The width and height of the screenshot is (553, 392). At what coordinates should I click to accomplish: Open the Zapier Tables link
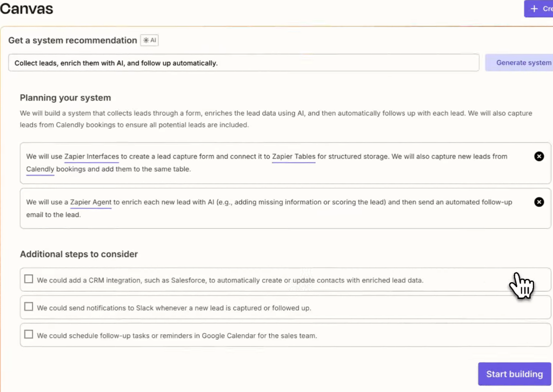tap(294, 157)
